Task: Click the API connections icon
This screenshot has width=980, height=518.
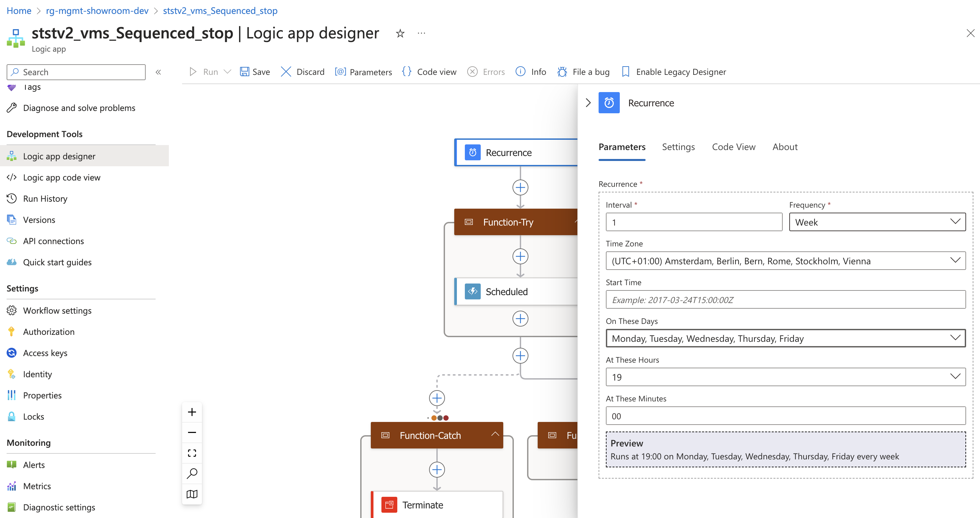Action: (x=12, y=240)
